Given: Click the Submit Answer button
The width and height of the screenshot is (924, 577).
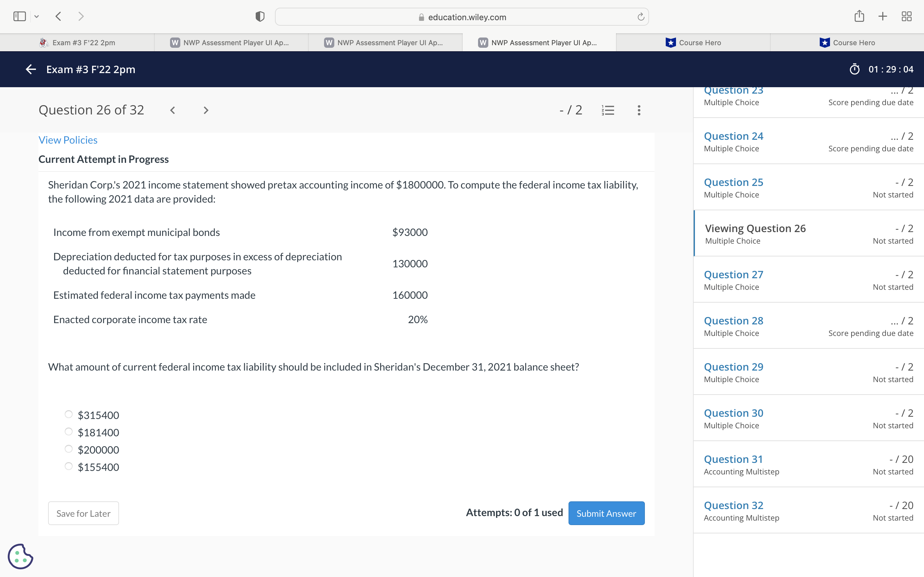Looking at the screenshot, I should click(606, 513).
